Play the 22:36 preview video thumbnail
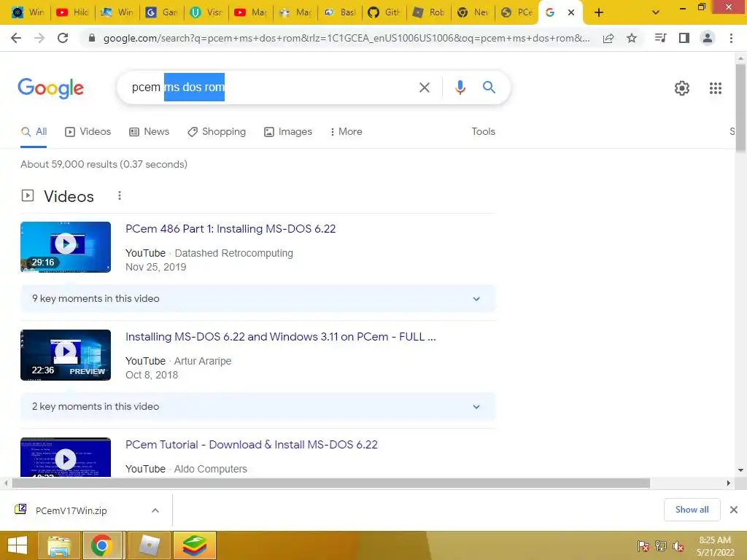The width and height of the screenshot is (747, 560). tap(66, 355)
